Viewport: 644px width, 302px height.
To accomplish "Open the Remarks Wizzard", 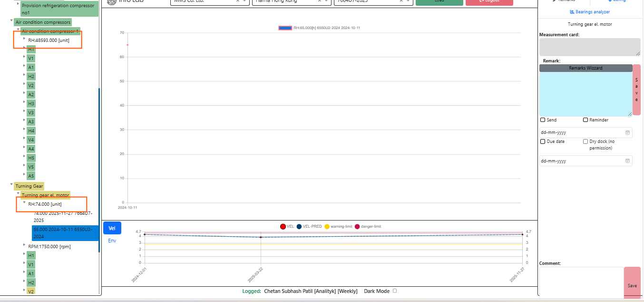I will [585, 68].
